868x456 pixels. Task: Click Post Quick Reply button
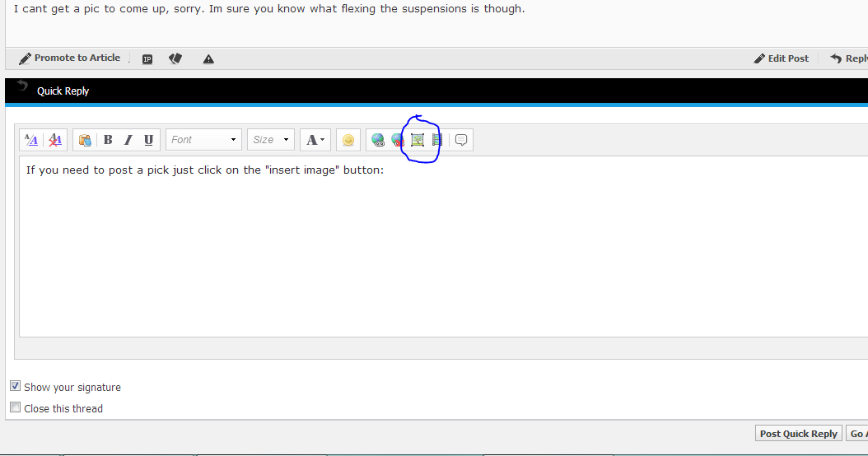tap(798, 433)
